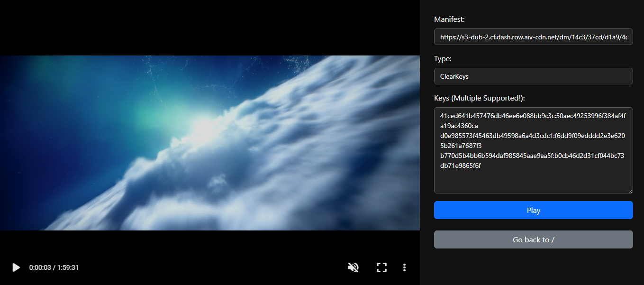Click the Keys (Multiple Supported!): label
Viewport: 644px width, 285px height.
[x=480, y=98]
